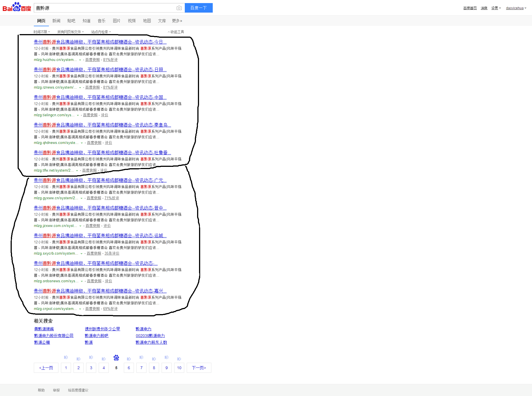532x396 pixels.
Task: Click 71%好评 on mlzg.gyxww.cn result
Action: pos(112,198)
